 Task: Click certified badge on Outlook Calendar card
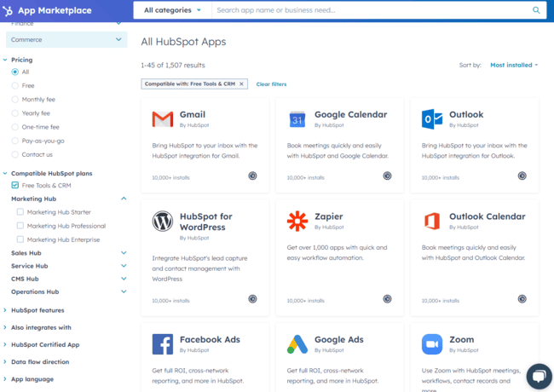click(x=522, y=299)
